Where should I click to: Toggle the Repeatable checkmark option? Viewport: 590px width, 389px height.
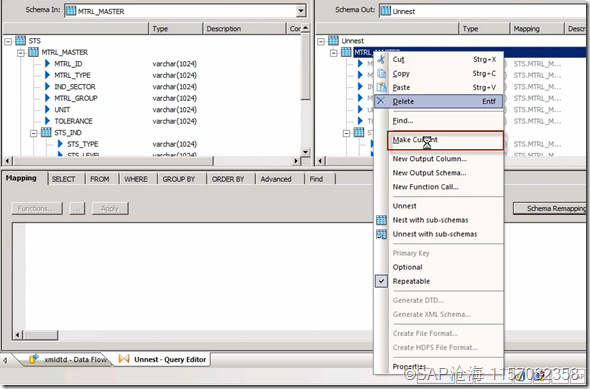(x=381, y=281)
